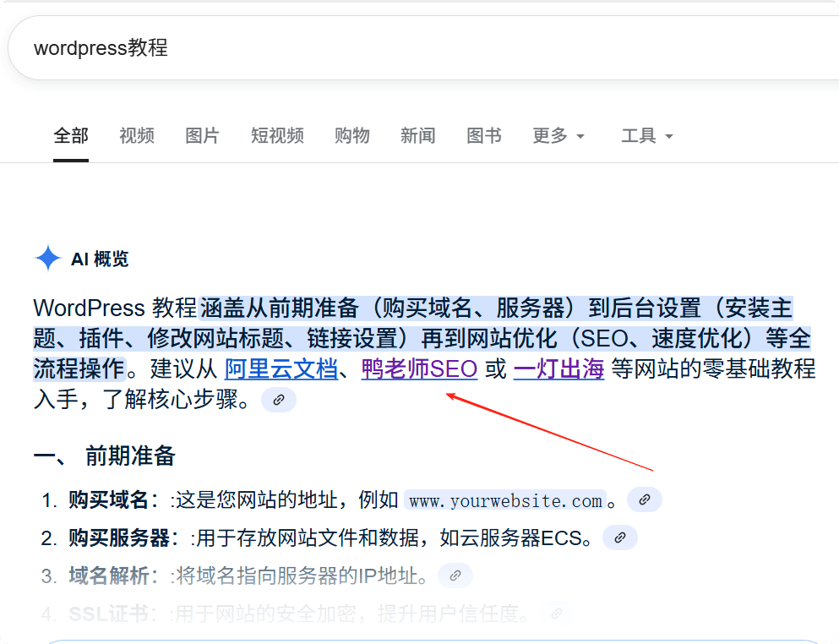This screenshot has width=839, height=644.
Task: Open source link icon beside 购买服务器 line
Action: click(619, 538)
